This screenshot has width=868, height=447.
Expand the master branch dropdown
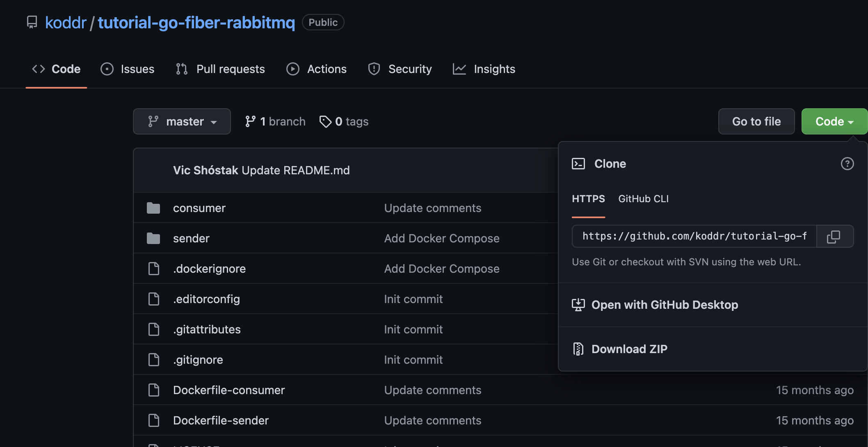coord(182,121)
